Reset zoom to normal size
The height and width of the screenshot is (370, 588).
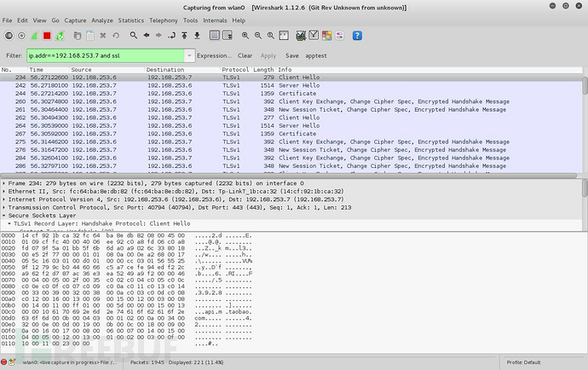pyautogui.click(x=271, y=36)
